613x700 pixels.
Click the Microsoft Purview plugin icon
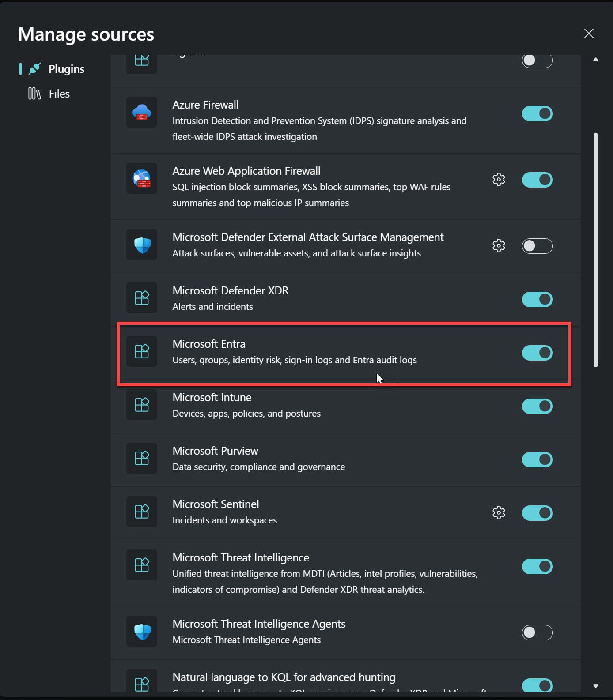(x=142, y=458)
